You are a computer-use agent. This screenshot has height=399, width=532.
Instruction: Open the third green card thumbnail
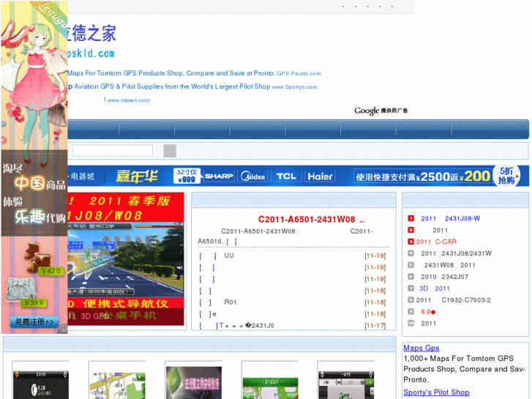pyautogui.click(x=194, y=383)
